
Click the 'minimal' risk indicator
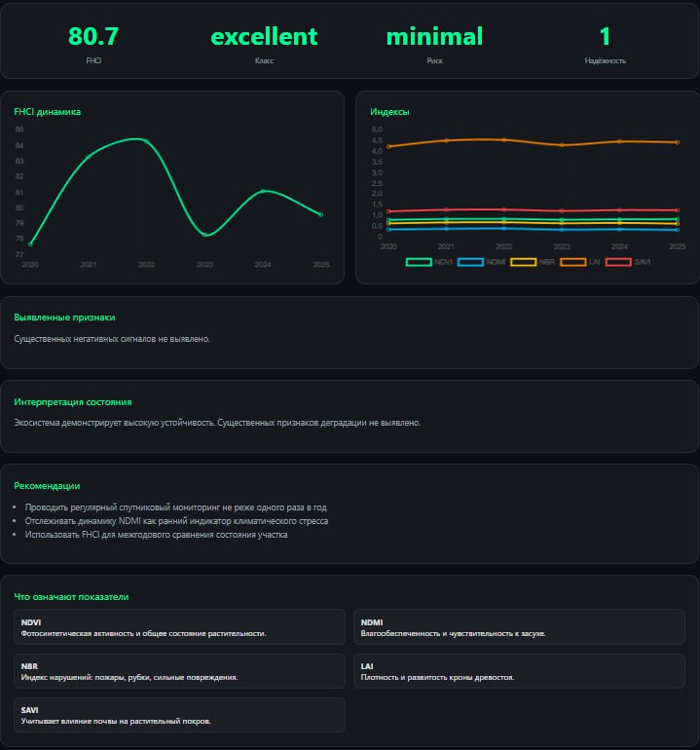click(434, 37)
